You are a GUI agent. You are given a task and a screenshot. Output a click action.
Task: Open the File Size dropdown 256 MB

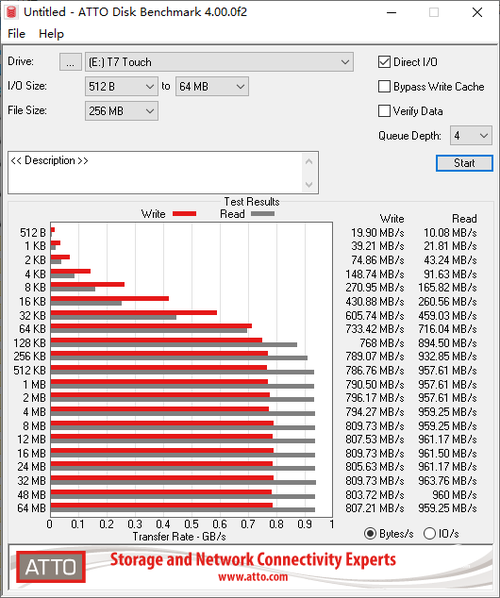pos(121,111)
